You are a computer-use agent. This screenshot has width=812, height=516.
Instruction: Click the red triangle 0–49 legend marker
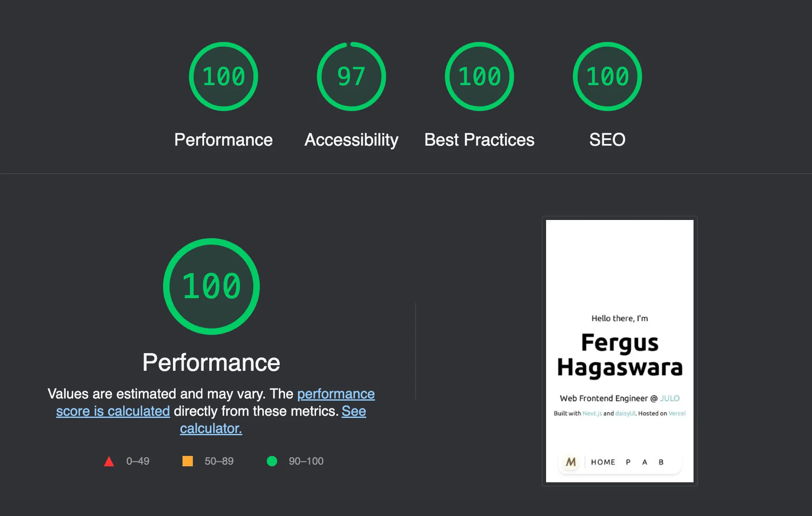point(109,461)
